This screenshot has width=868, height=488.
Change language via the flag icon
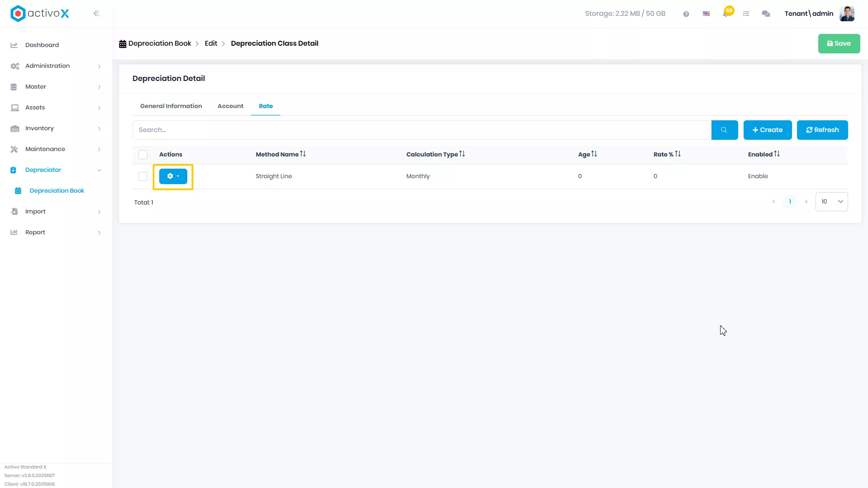coord(706,14)
